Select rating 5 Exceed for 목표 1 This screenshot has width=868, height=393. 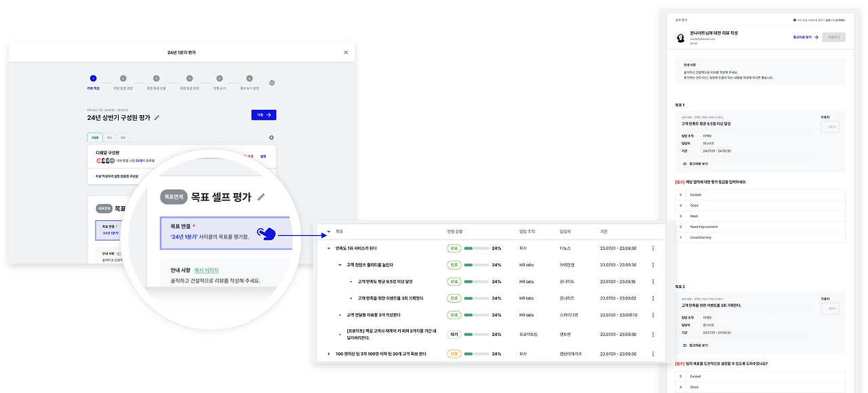761,194
